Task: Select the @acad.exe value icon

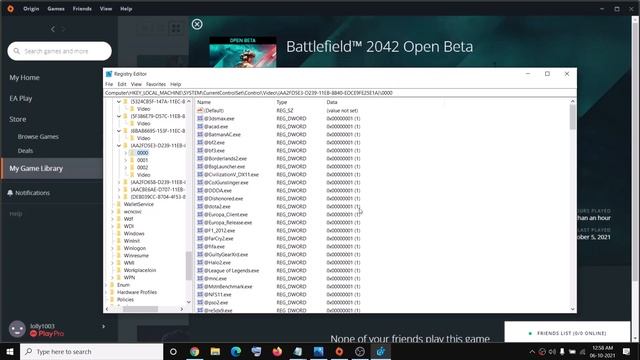Action: (200, 127)
